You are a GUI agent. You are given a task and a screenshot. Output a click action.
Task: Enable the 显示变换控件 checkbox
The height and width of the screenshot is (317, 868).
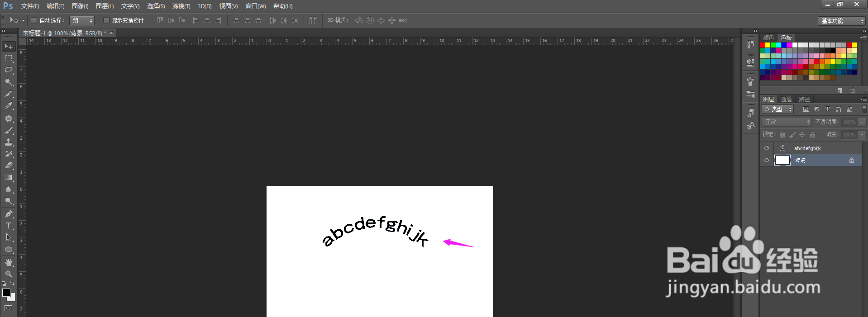click(x=106, y=20)
